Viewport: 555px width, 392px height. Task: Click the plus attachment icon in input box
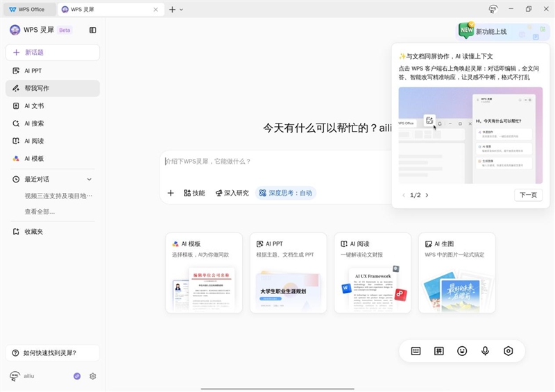click(x=171, y=193)
